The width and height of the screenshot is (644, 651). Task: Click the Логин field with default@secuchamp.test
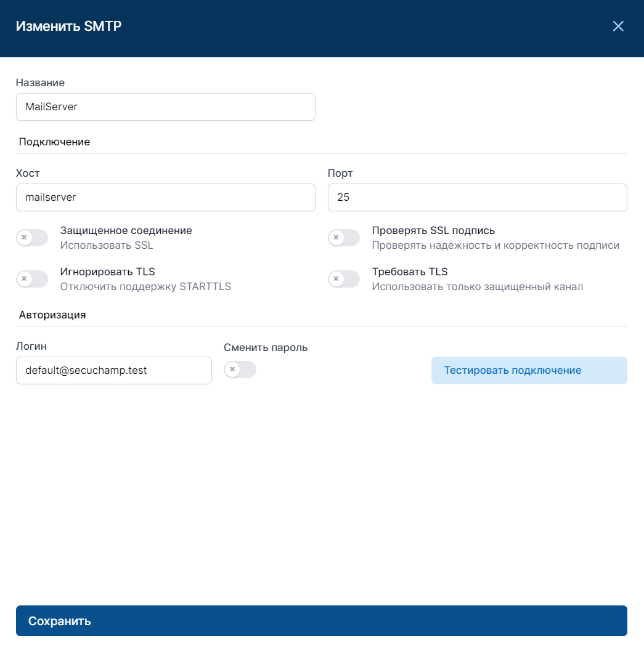pos(114,370)
